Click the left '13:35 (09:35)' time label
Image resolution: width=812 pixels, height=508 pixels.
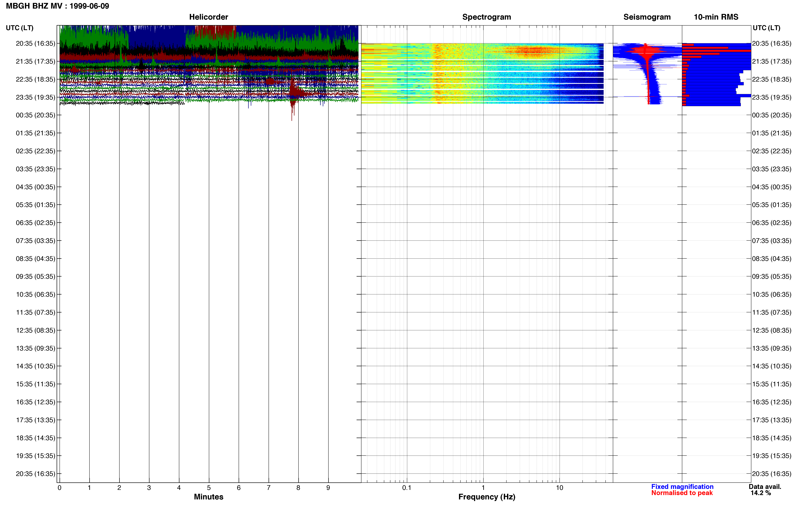coord(36,348)
